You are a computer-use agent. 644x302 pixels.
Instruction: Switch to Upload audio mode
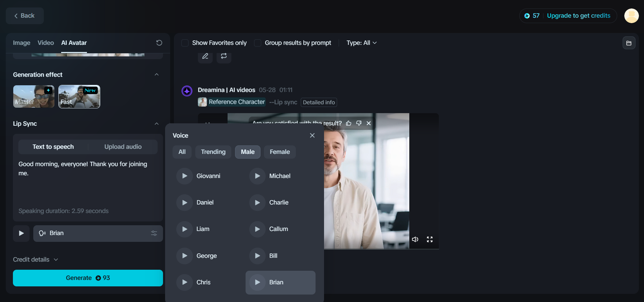click(x=123, y=147)
